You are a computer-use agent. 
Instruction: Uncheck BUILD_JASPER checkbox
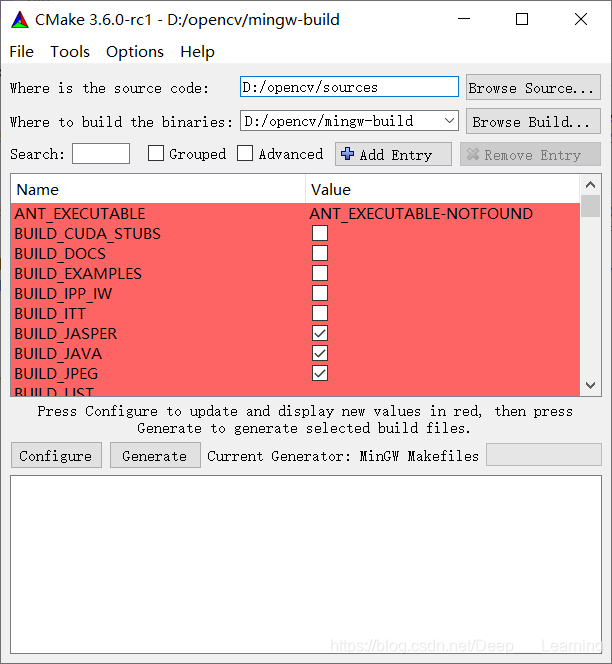point(320,333)
